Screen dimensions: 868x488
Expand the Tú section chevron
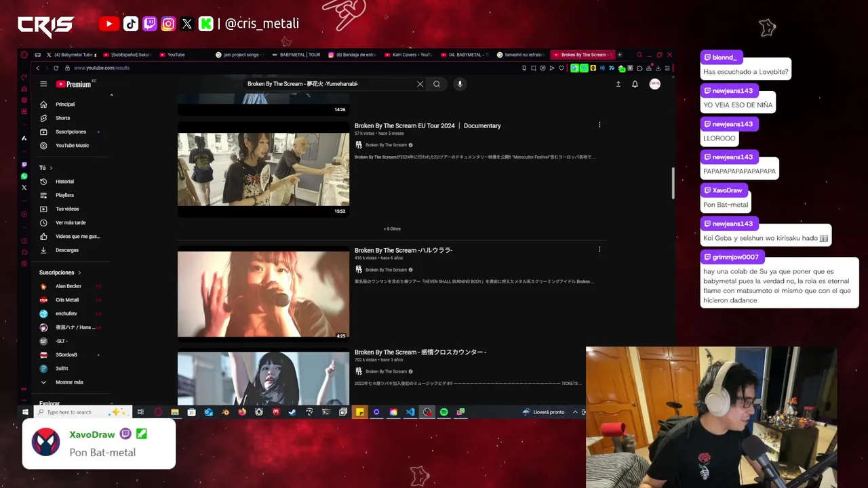[x=51, y=167]
